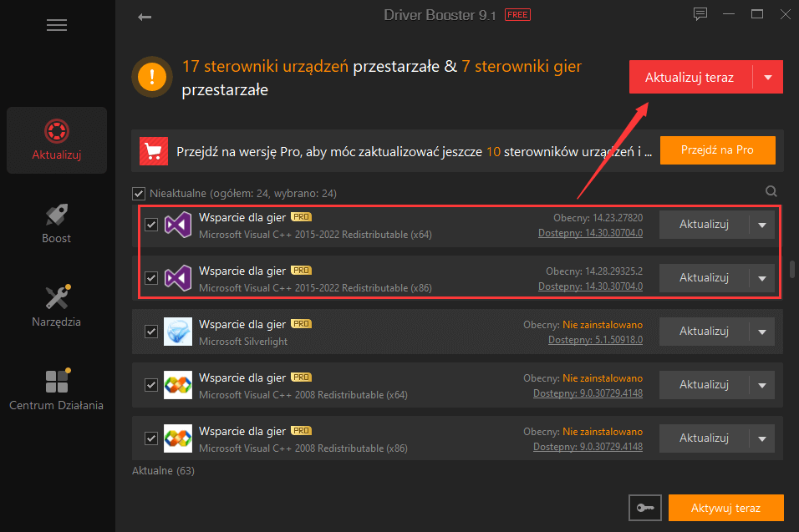This screenshot has width=799, height=532.
Task: Click the license key icon button
Action: coord(645,508)
